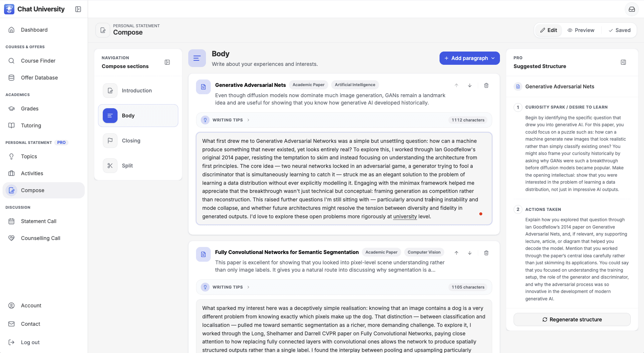Move Generative Adversarial Nets paragraph down
This screenshot has width=644, height=353.
(470, 85)
